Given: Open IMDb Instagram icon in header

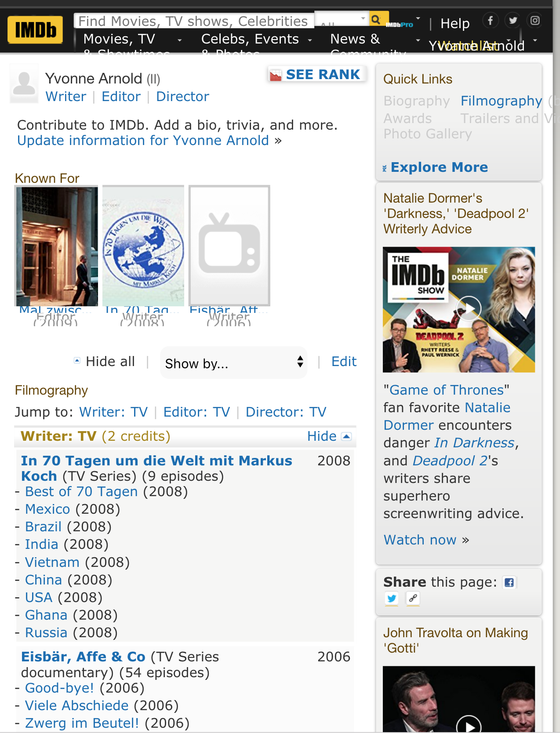Looking at the screenshot, I should (535, 20).
